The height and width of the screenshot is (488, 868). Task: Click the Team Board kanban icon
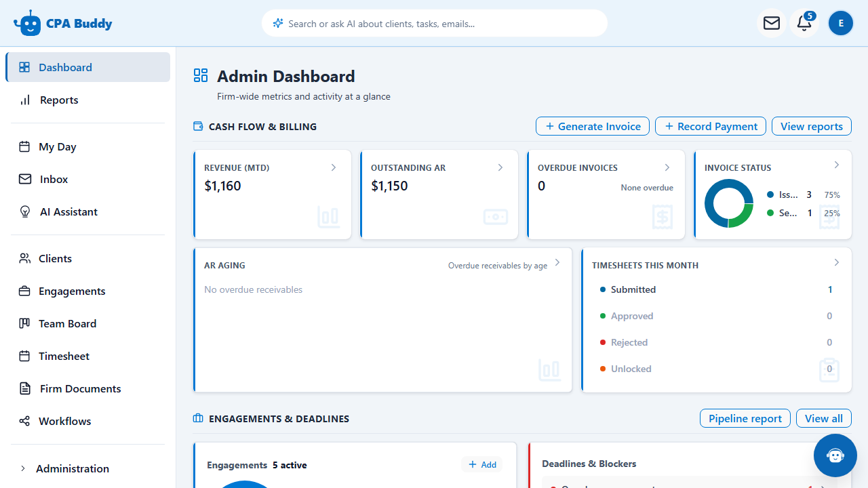pos(24,323)
